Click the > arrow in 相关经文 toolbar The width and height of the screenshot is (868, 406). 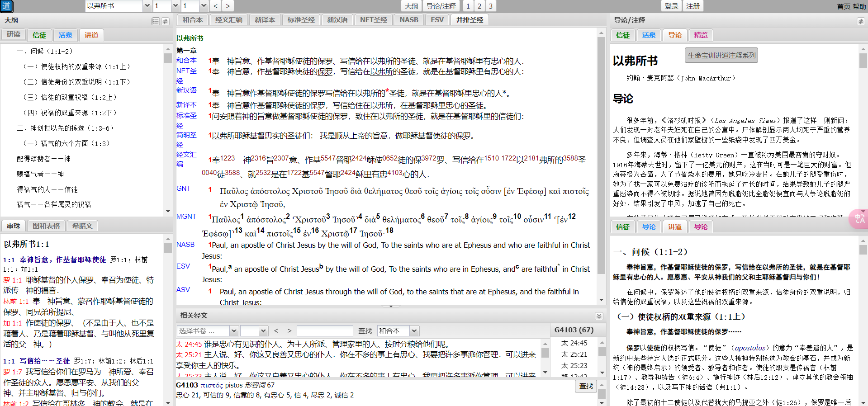coord(289,331)
